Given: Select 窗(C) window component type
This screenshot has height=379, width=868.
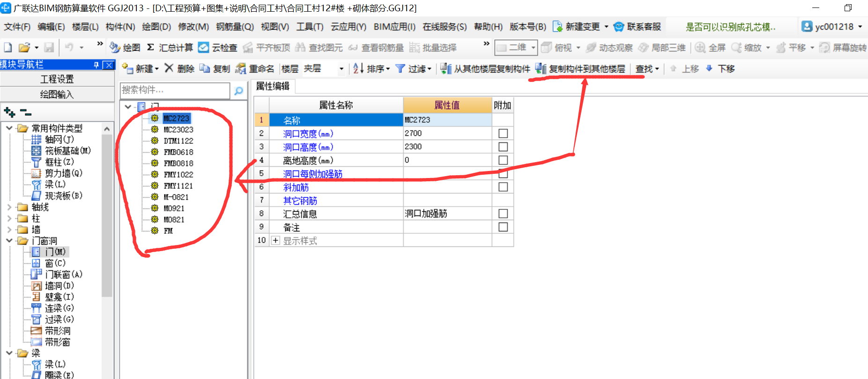Looking at the screenshot, I should point(55,263).
